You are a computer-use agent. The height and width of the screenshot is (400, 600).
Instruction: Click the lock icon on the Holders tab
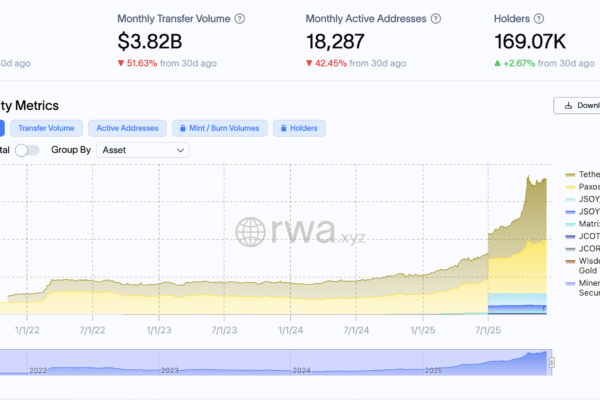[x=281, y=128]
